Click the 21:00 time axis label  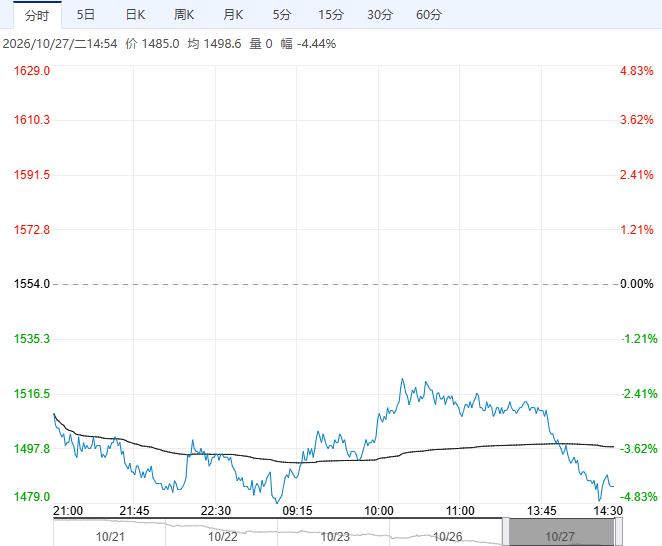tap(68, 511)
